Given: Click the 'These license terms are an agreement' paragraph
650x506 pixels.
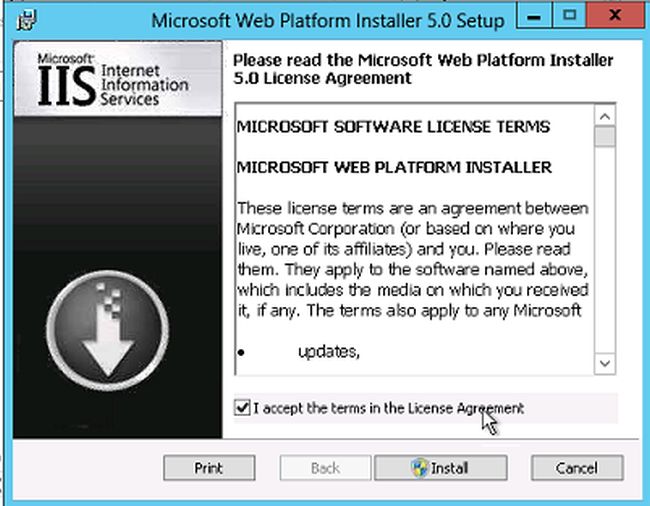Looking at the screenshot, I should tap(412, 259).
